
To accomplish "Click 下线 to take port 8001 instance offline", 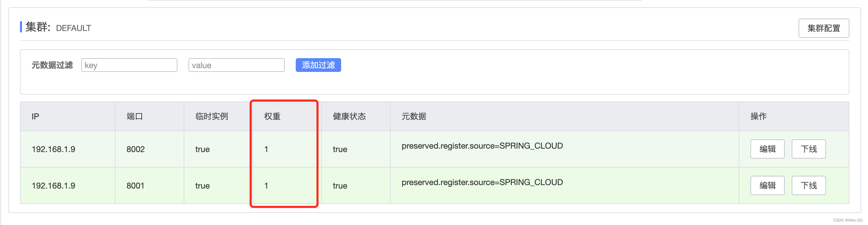I will click(x=809, y=185).
